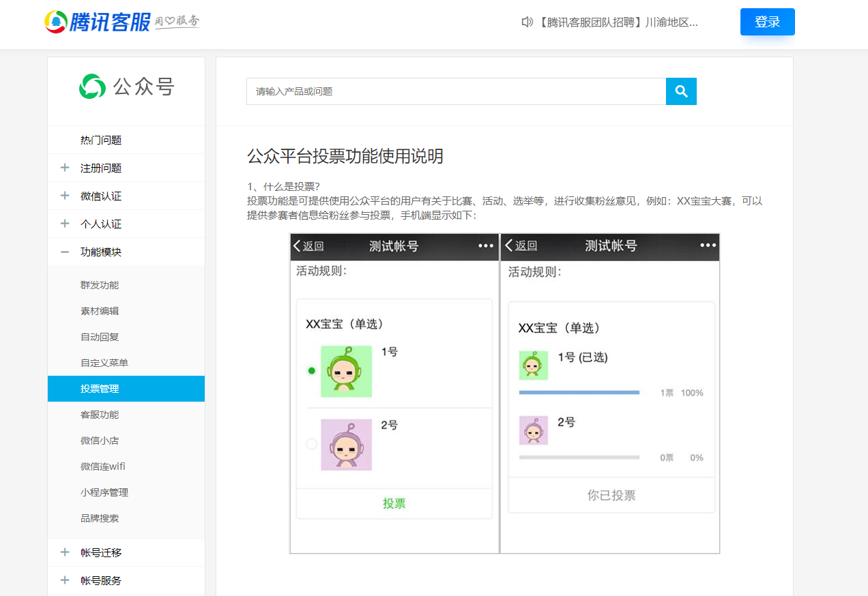Open the 热门问题 menu item
Image resolution: width=868 pixels, height=596 pixels.
click(x=101, y=140)
